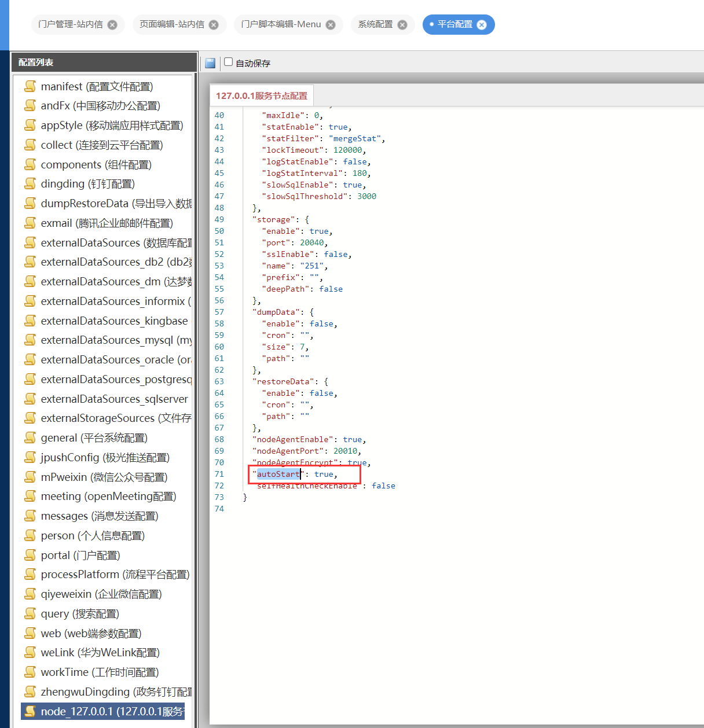Click the manifest config scroll icon
This screenshot has height=728, width=704.
point(30,86)
